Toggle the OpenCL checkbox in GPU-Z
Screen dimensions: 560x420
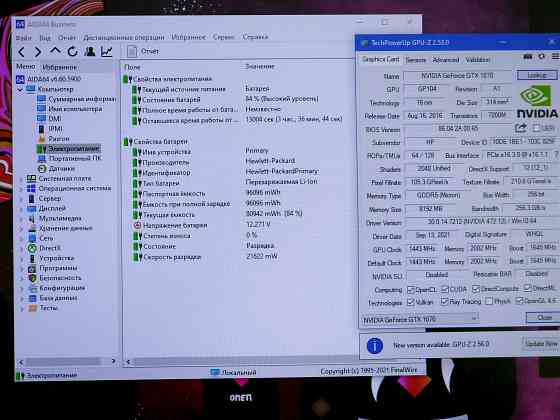411,290
